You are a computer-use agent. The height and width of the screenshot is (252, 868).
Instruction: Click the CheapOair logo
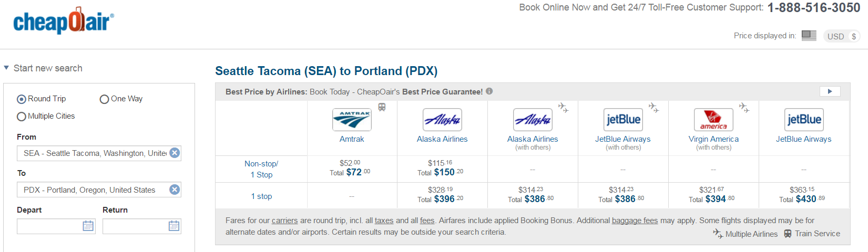coord(63,22)
